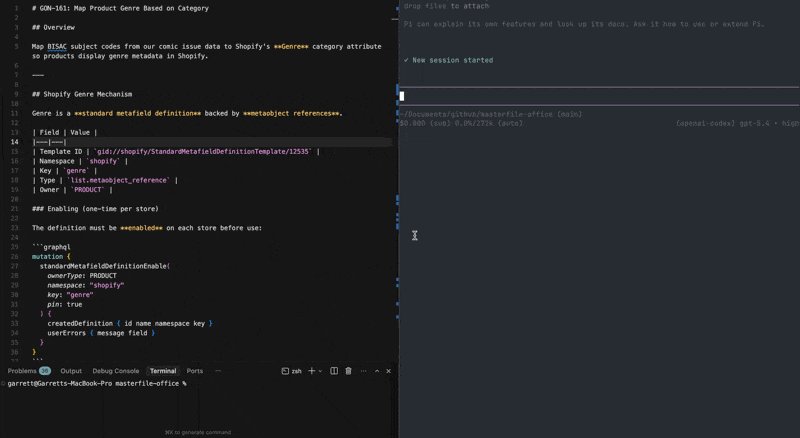Click the 'createdDefinition' code line

(x=130, y=324)
